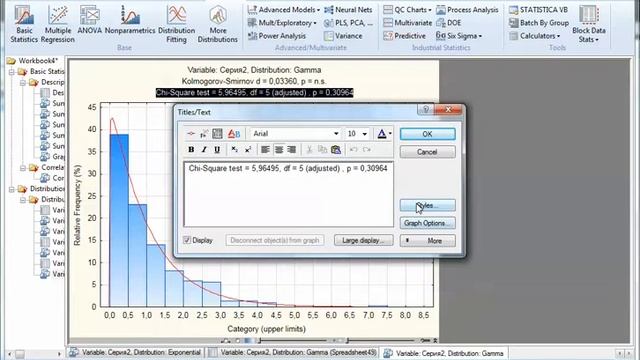Open Basic Statistics from the ribbon
The width and height of the screenshot is (640, 360).
click(24, 24)
